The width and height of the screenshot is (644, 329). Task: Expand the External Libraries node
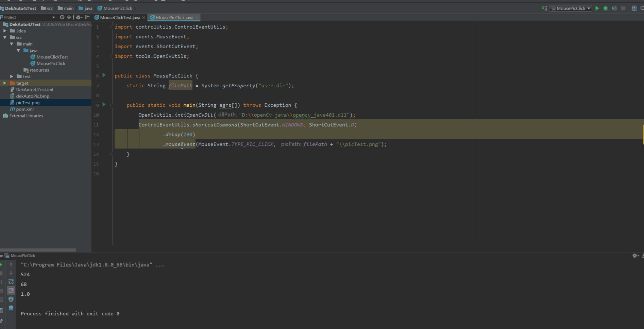23,116
